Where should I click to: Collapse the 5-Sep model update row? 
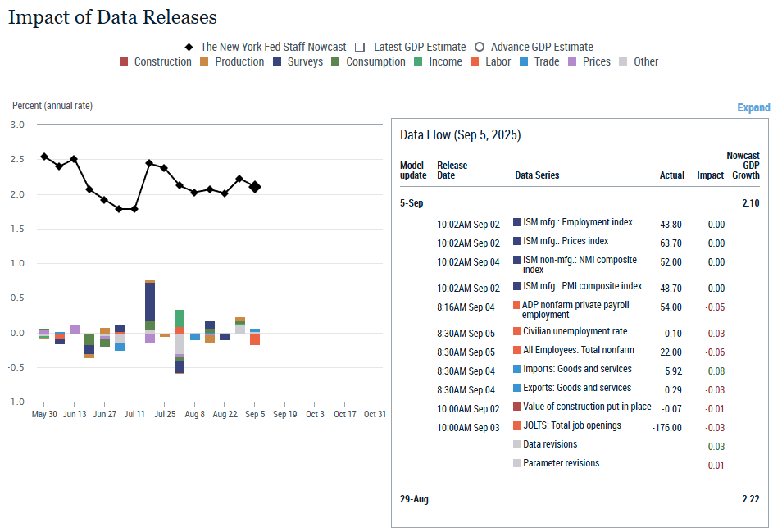coord(412,203)
